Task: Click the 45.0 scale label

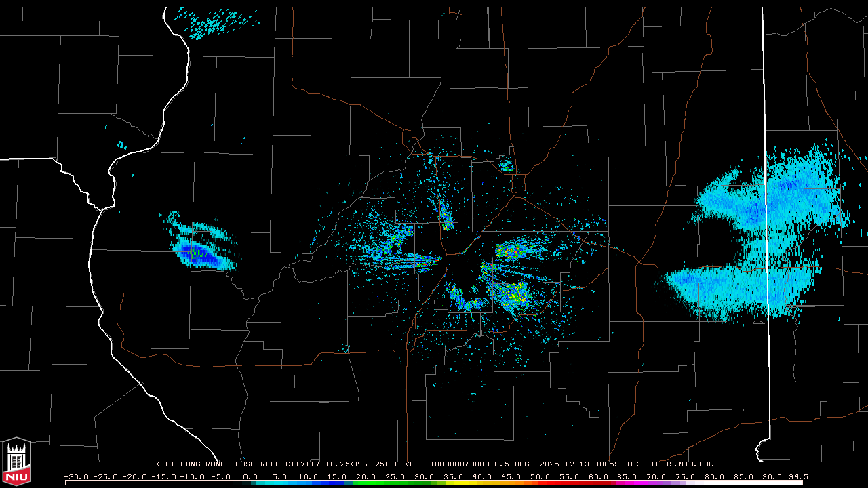Action: coord(511,476)
